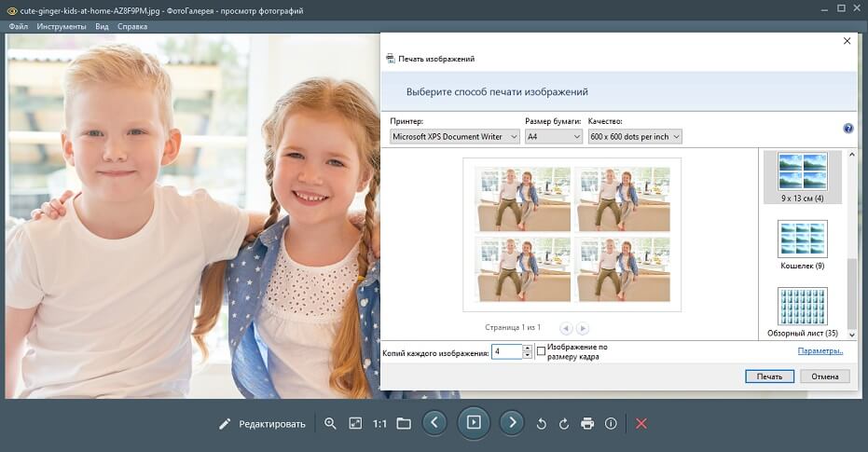
Task: Click the layout list scrollbar thumb
Action: tap(852, 294)
